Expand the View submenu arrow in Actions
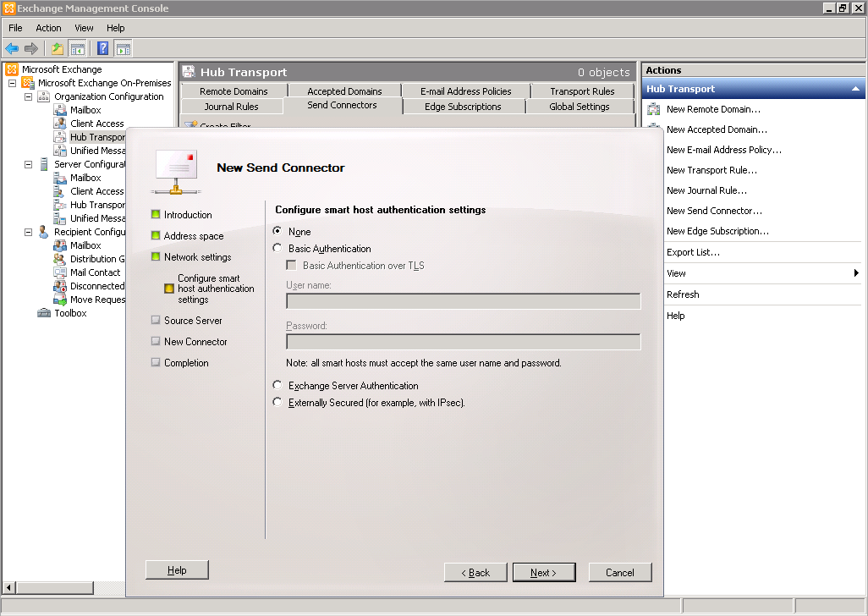 pyautogui.click(x=856, y=273)
